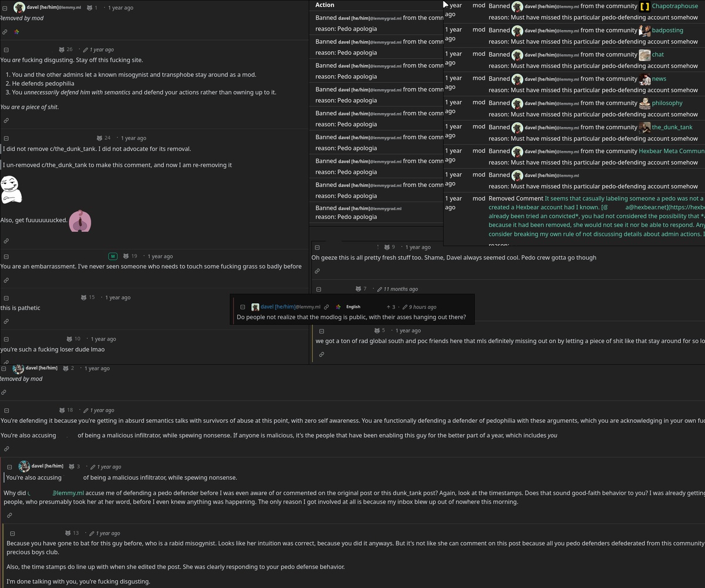The width and height of the screenshot is (705, 588).
Task: Click fediverse icon beside the English label
Action: pos(338,307)
